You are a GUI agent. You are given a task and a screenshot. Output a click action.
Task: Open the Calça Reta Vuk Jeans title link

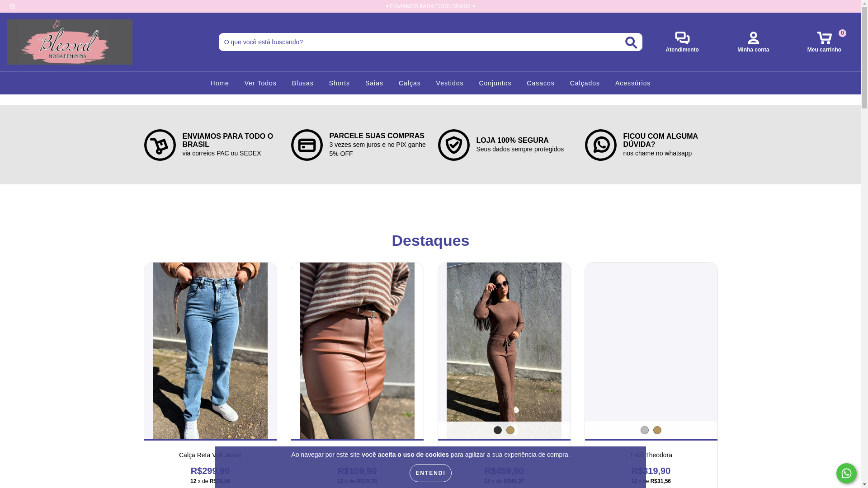click(x=210, y=455)
